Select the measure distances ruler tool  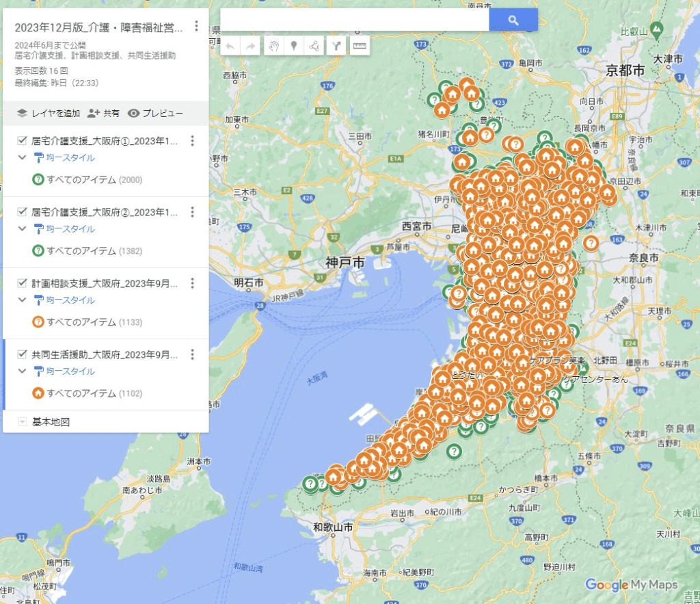(x=359, y=45)
